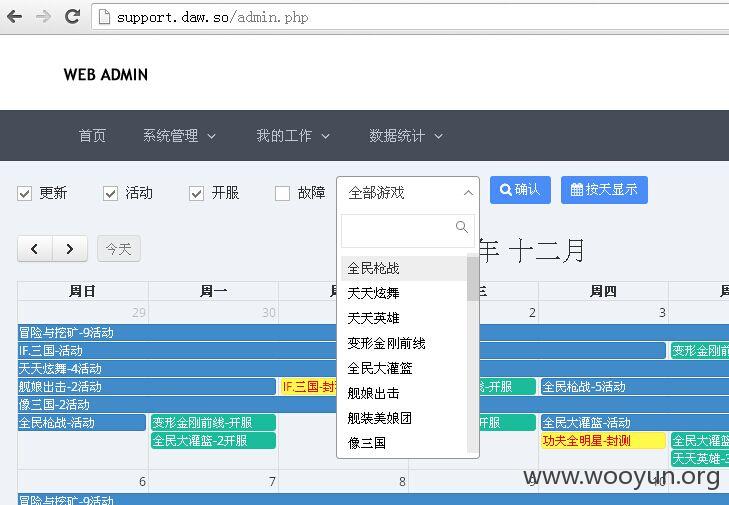Click the dropdown list scrollbar thumb
This screenshot has height=505, width=729.
(473, 278)
